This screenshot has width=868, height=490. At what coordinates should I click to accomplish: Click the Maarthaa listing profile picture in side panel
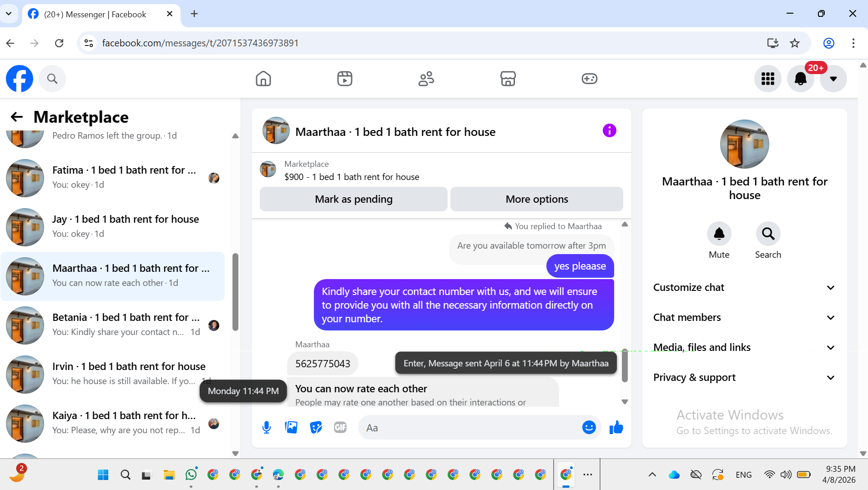point(745,144)
